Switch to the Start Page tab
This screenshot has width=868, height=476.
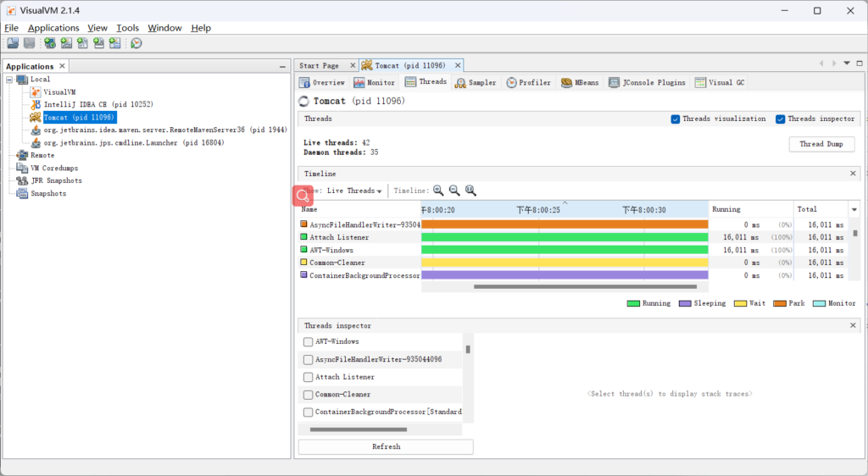(x=319, y=66)
